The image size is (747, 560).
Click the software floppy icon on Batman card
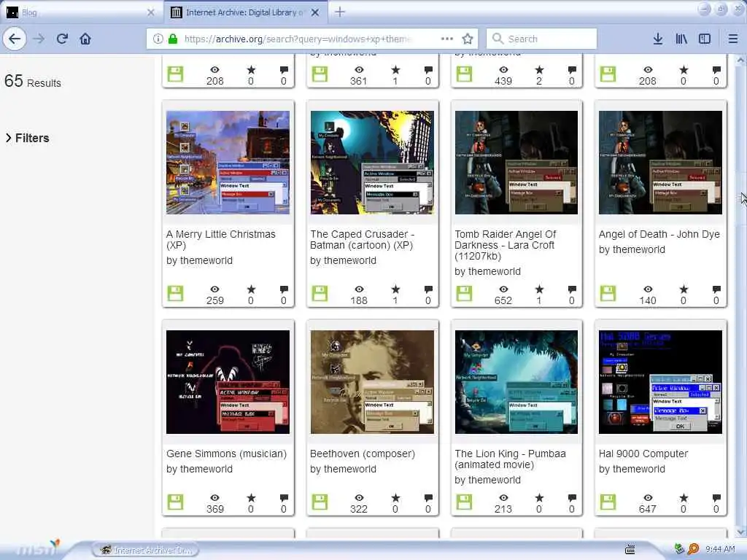pyautogui.click(x=320, y=293)
